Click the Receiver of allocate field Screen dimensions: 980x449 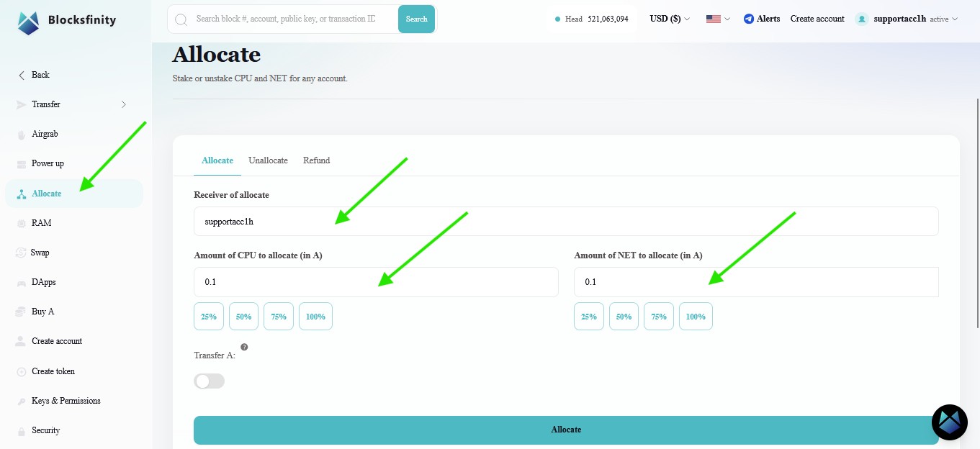point(566,222)
